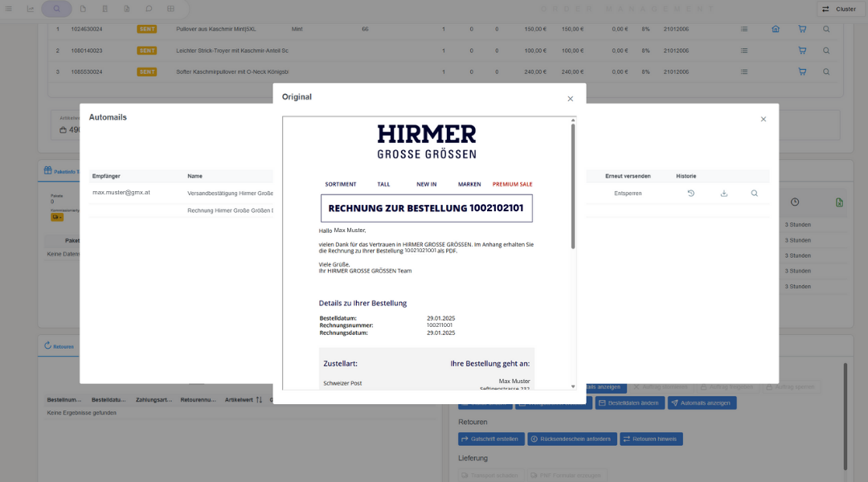The width and height of the screenshot is (868, 482).
Task: Click the details list icon for item 1085530024
Action: [x=744, y=72]
